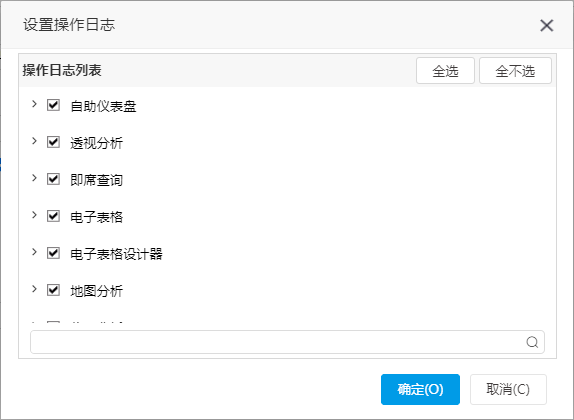Close the 设置操作日志 dialog

(x=547, y=25)
